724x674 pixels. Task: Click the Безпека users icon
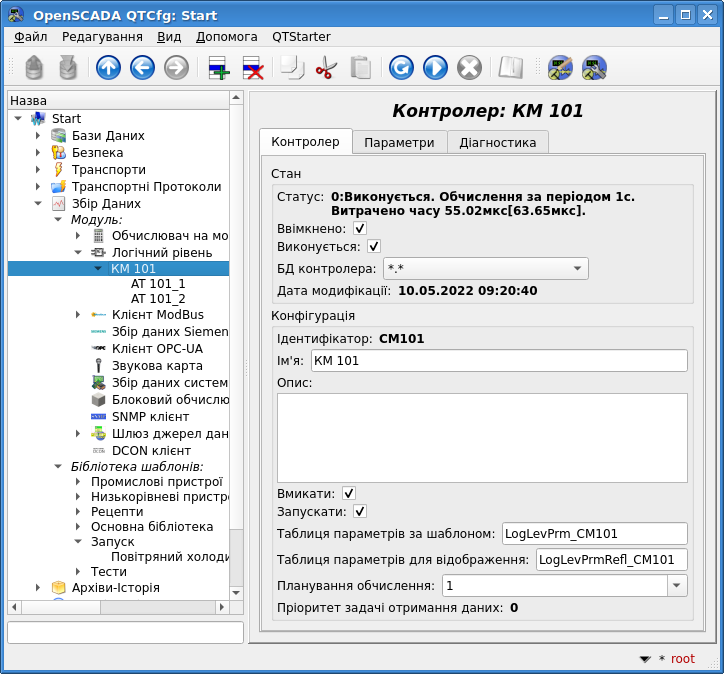[59, 152]
